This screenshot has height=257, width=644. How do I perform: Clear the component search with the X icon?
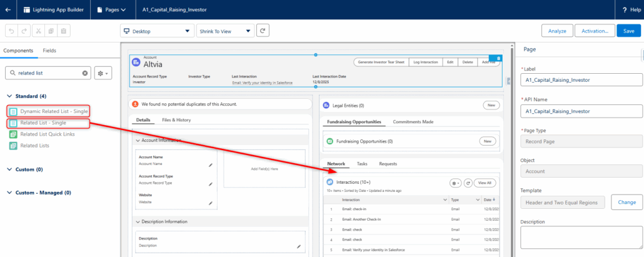pos(86,73)
